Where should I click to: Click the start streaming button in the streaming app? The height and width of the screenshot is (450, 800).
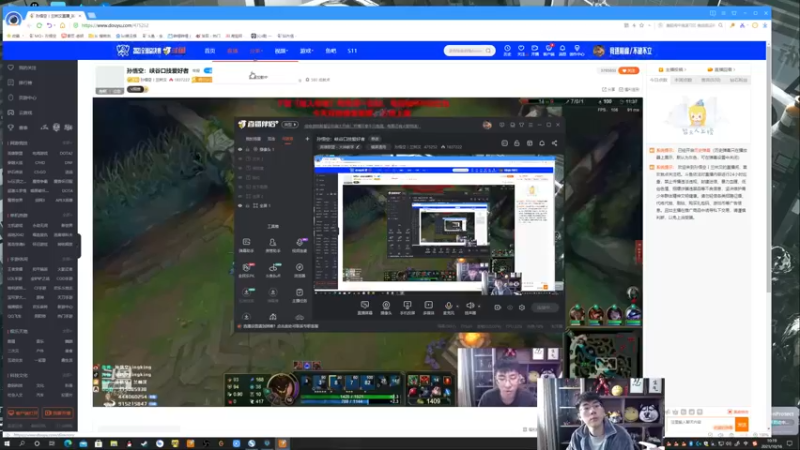[544, 308]
